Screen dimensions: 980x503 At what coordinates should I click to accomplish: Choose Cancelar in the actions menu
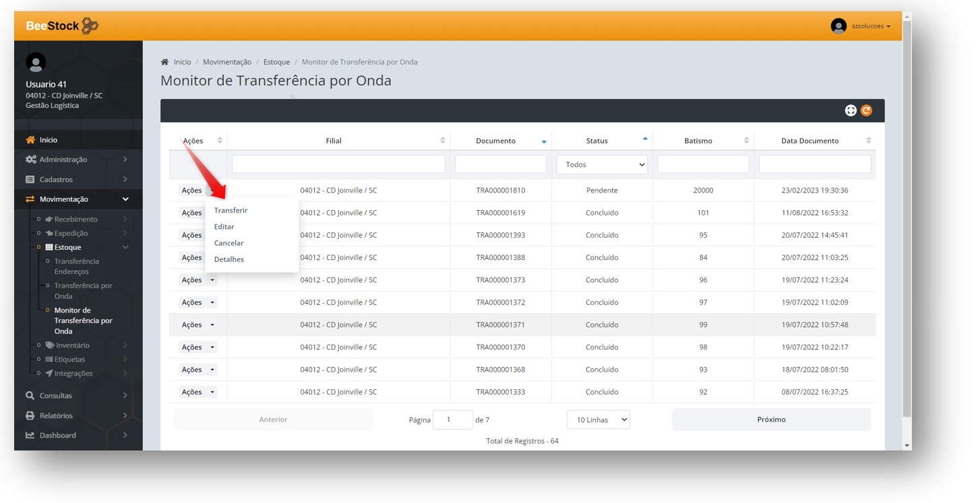coord(228,243)
